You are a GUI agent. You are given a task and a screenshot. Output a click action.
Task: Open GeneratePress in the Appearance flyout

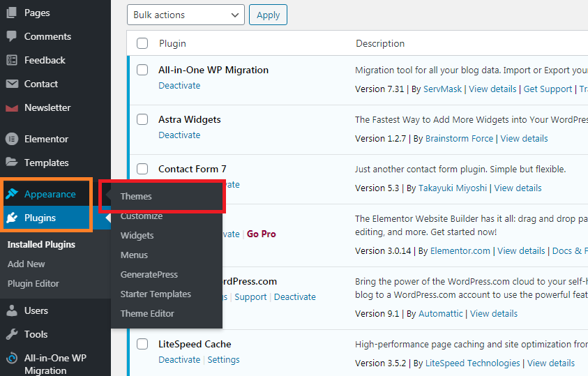[149, 274]
